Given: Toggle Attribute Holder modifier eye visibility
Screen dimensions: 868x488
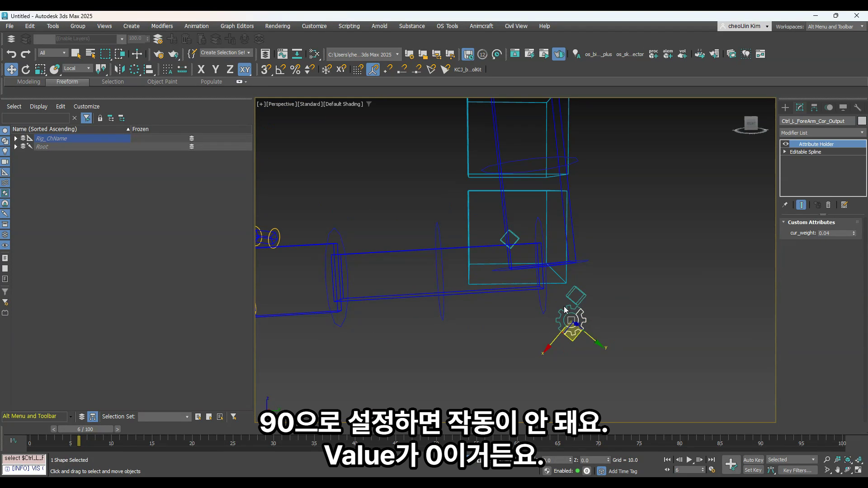Looking at the screenshot, I should click(x=786, y=144).
